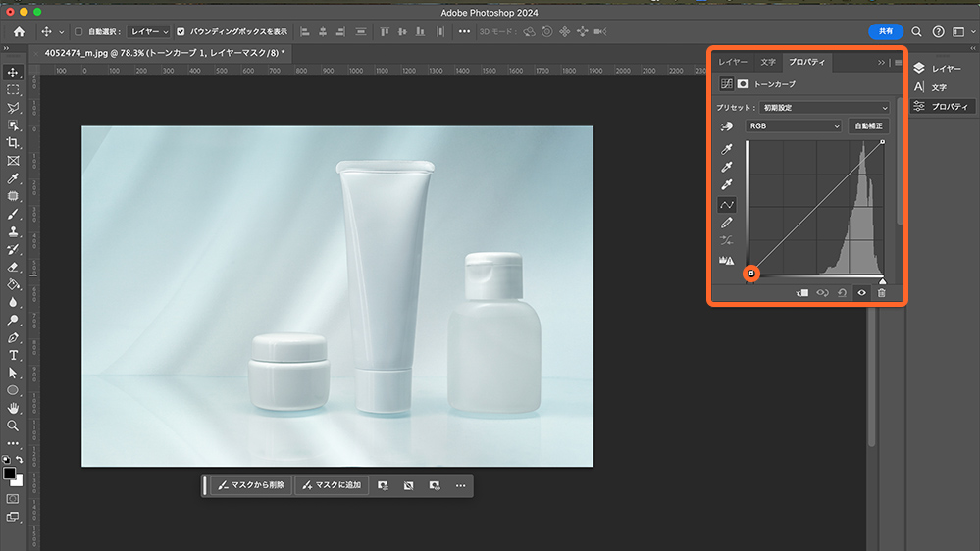Select the Crop tool
The height and width of the screenshot is (551, 980).
(x=13, y=143)
